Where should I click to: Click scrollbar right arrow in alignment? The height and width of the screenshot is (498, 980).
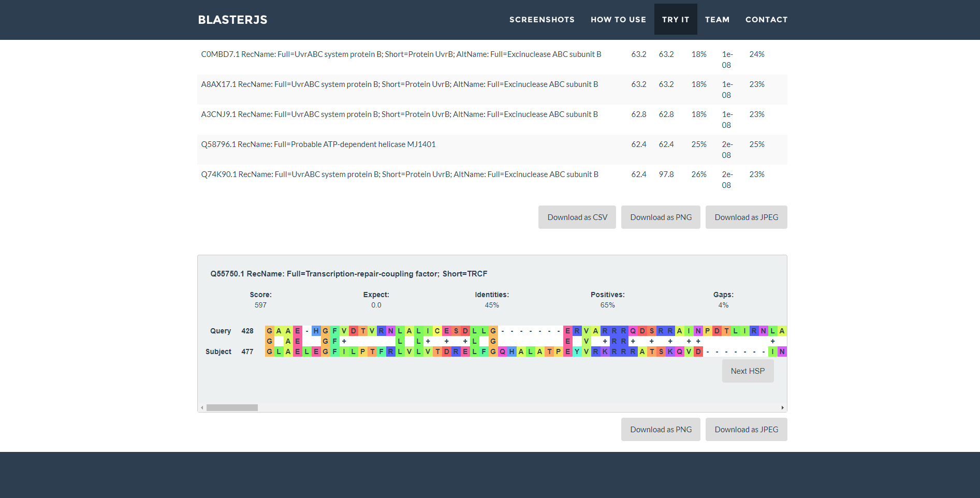click(x=782, y=408)
